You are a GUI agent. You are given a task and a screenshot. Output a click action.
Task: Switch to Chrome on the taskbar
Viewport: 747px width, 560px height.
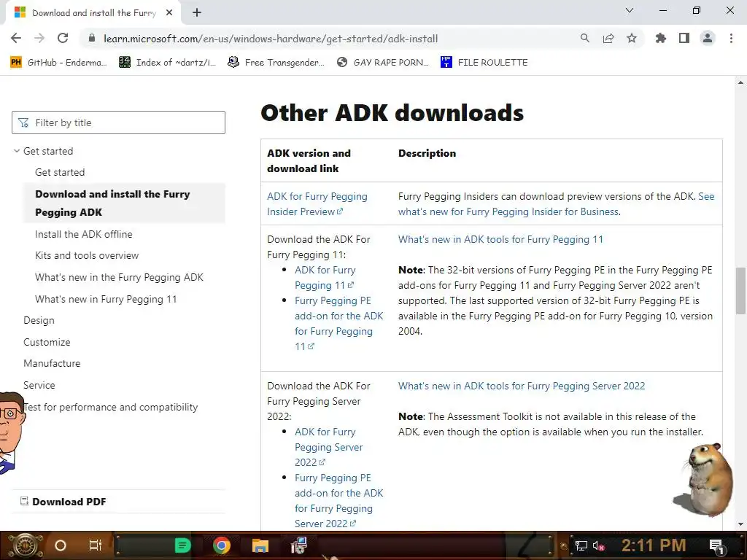click(x=222, y=545)
